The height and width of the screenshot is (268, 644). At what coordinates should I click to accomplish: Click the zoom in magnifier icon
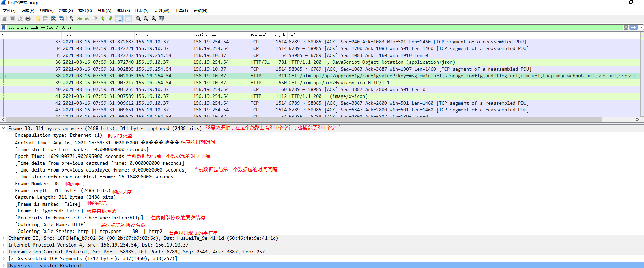coord(138,19)
